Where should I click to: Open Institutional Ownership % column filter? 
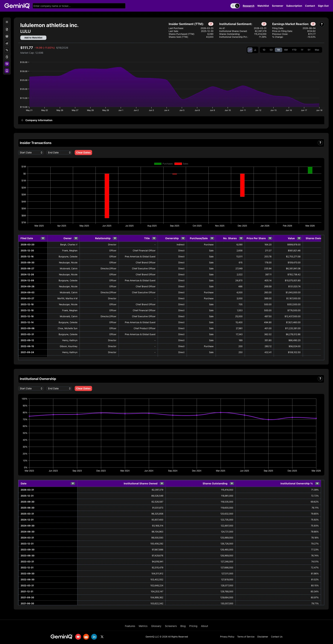point(317,483)
